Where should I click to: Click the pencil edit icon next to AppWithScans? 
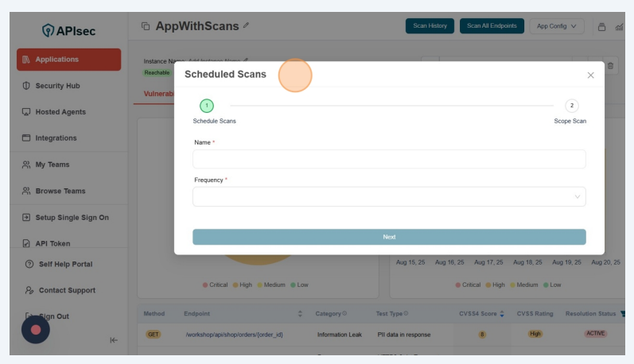(247, 26)
